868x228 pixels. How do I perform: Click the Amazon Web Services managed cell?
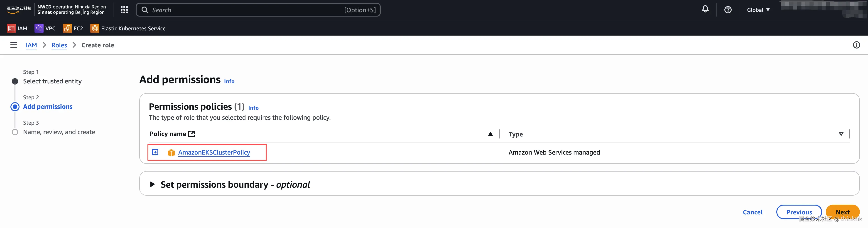click(x=554, y=152)
